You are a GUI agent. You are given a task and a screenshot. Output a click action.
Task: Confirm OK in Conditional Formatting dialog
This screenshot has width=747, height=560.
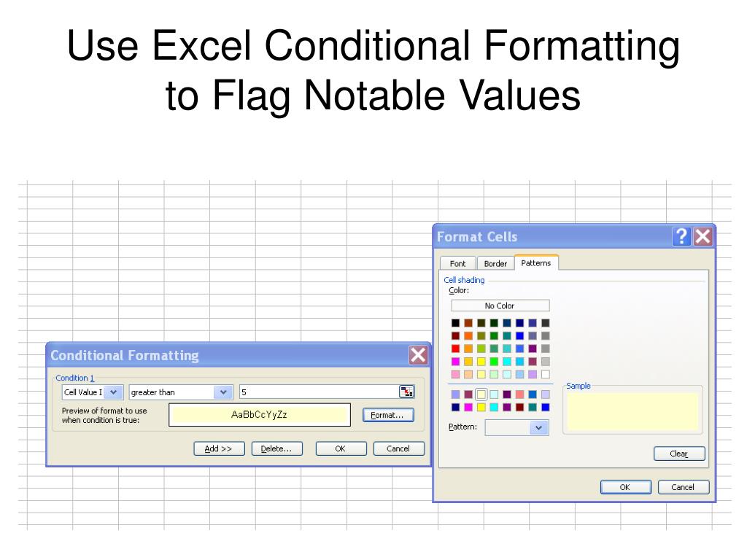click(x=341, y=448)
